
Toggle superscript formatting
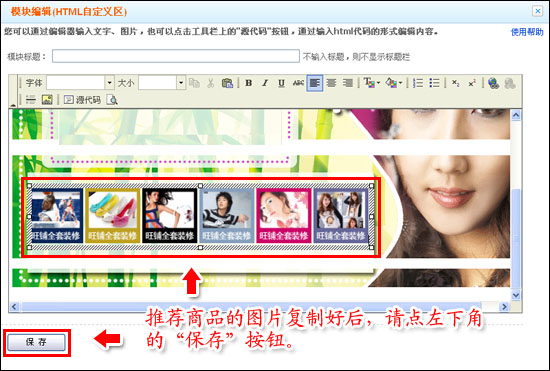click(x=472, y=83)
